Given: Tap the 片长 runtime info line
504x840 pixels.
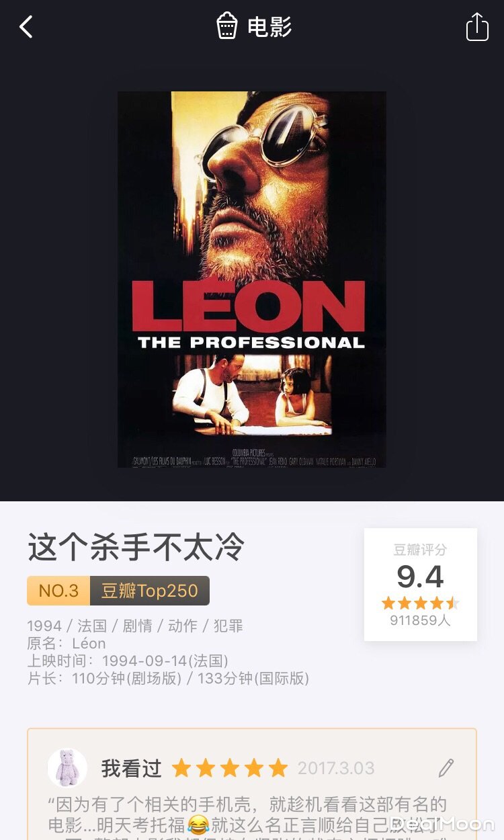Looking at the screenshot, I should (x=168, y=678).
